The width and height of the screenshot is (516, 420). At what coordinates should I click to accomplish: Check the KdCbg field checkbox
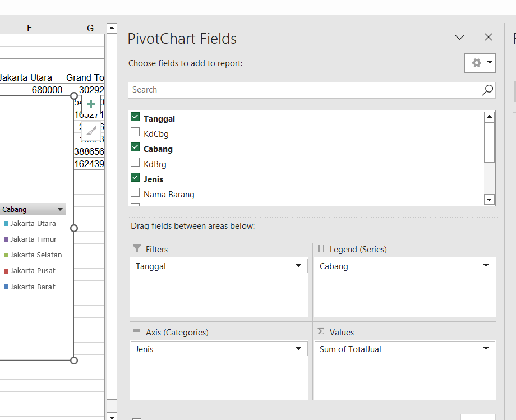pyautogui.click(x=135, y=133)
